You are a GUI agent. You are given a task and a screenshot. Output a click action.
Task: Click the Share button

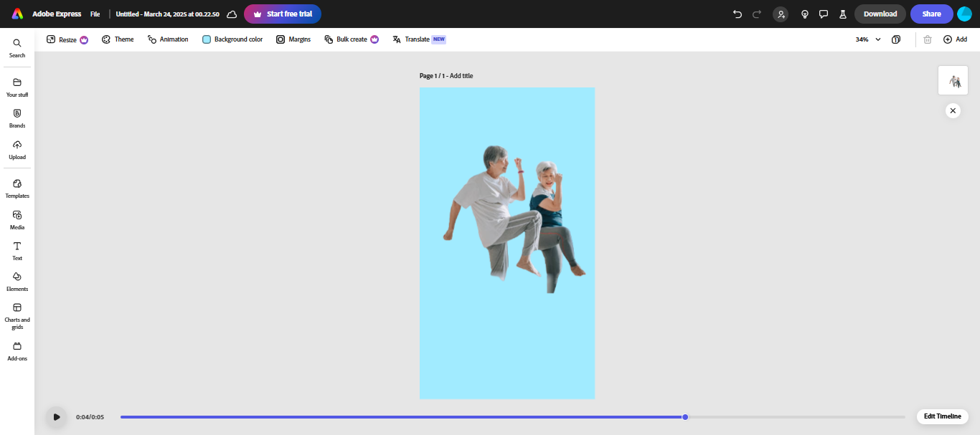pos(932,14)
